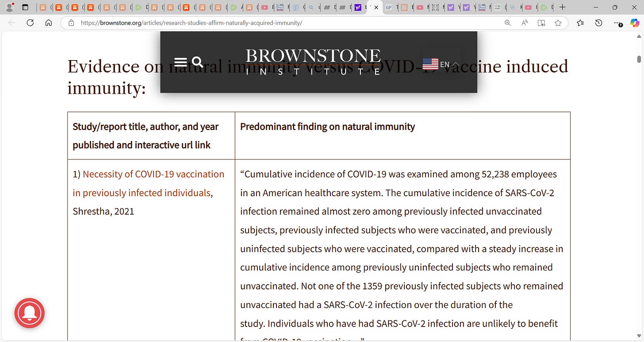Screen dimensions: 644x342
Task: Open 'Necessity of COVID-19 vaccination' study link
Action: coord(148,183)
